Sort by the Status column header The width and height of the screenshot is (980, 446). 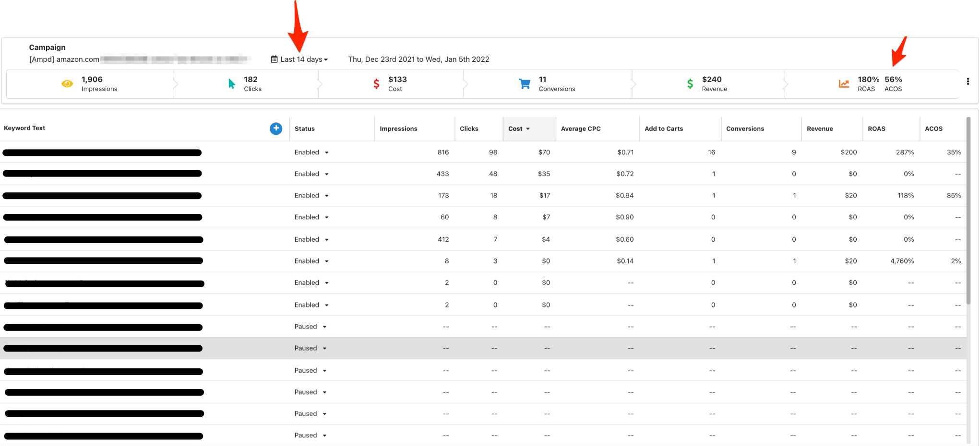tap(305, 129)
